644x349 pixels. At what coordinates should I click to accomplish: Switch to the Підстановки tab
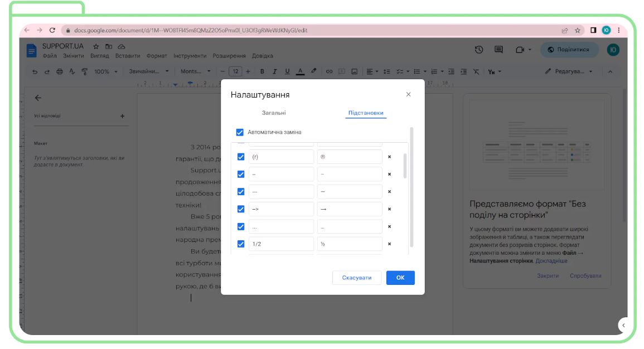[x=366, y=113]
